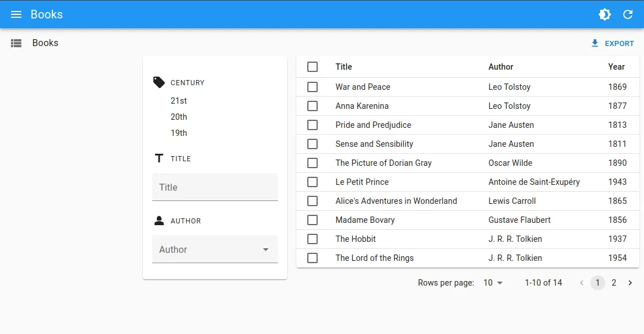Click the refresh icon in the app bar
644x334 pixels.
pyautogui.click(x=628, y=14)
